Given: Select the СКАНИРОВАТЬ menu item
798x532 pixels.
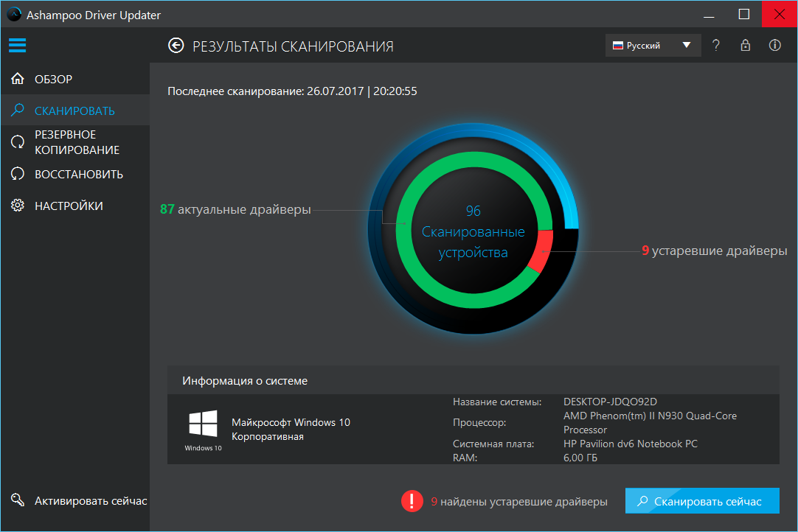Looking at the screenshot, I should click(x=75, y=111).
